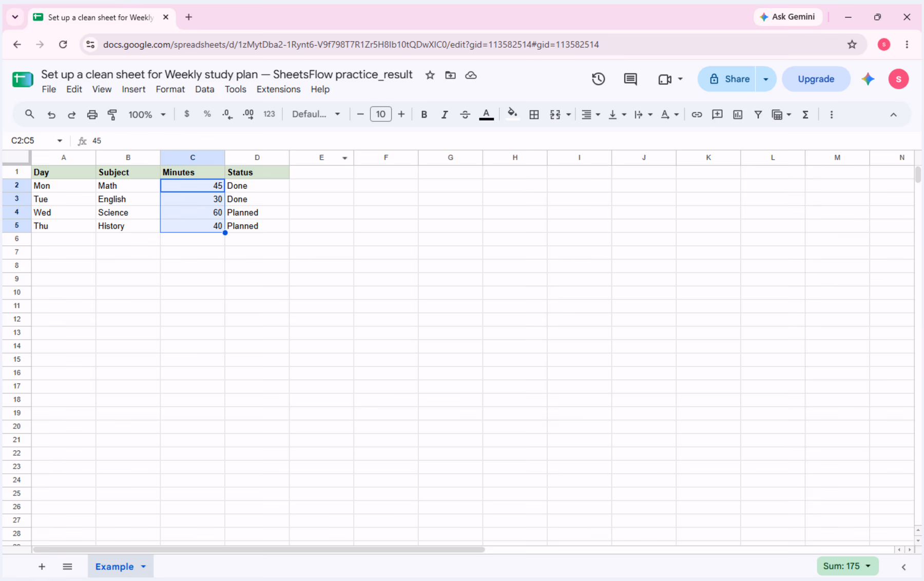
Task: Click the Create a filter icon
Action: 758,114
